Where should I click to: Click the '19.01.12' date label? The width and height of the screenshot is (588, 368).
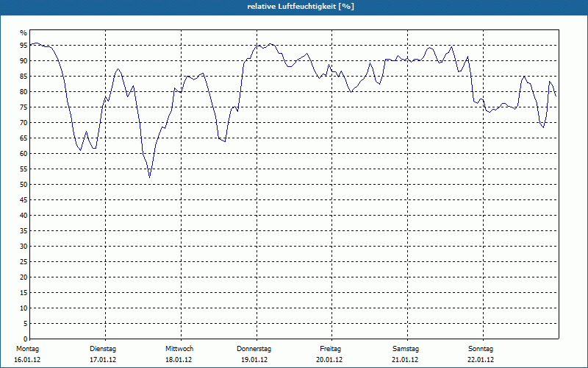point(254,360)
